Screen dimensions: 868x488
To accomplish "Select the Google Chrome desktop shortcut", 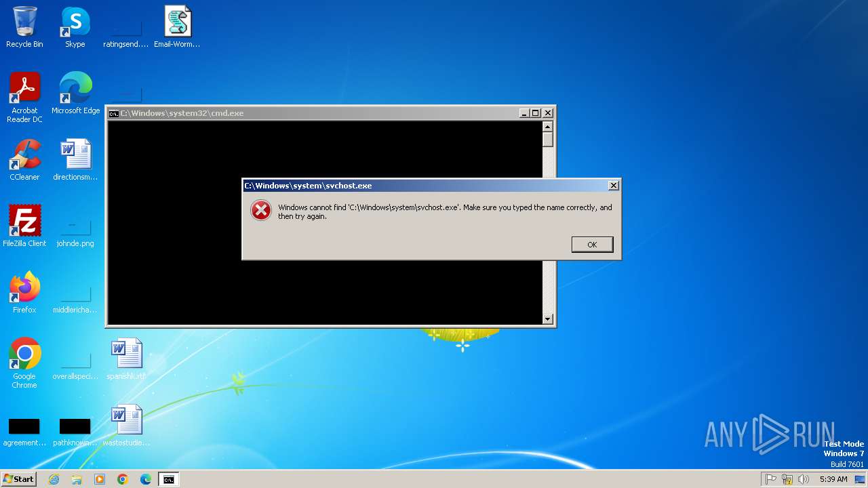I will [x=24, y=363].
